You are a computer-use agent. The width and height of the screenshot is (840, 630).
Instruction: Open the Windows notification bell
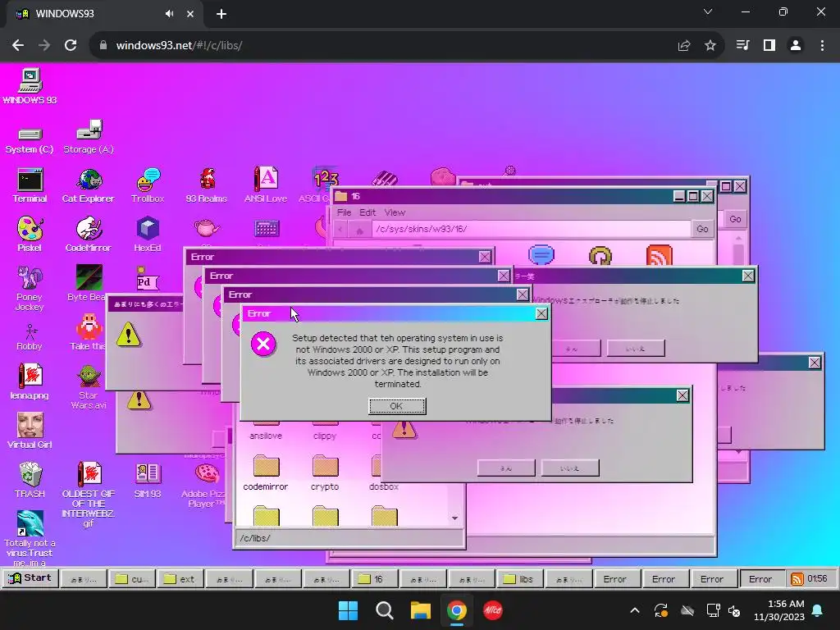click(818, 610)
